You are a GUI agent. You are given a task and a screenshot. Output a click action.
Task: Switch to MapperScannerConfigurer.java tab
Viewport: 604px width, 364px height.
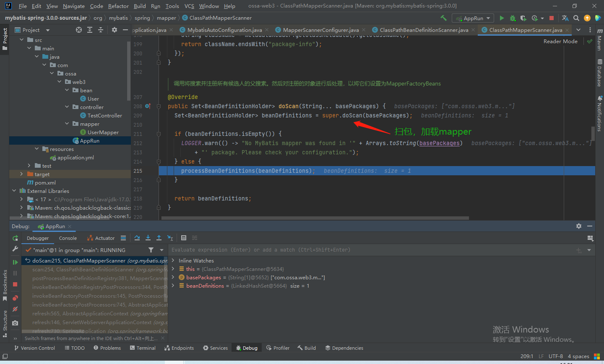tap(320, 30)
